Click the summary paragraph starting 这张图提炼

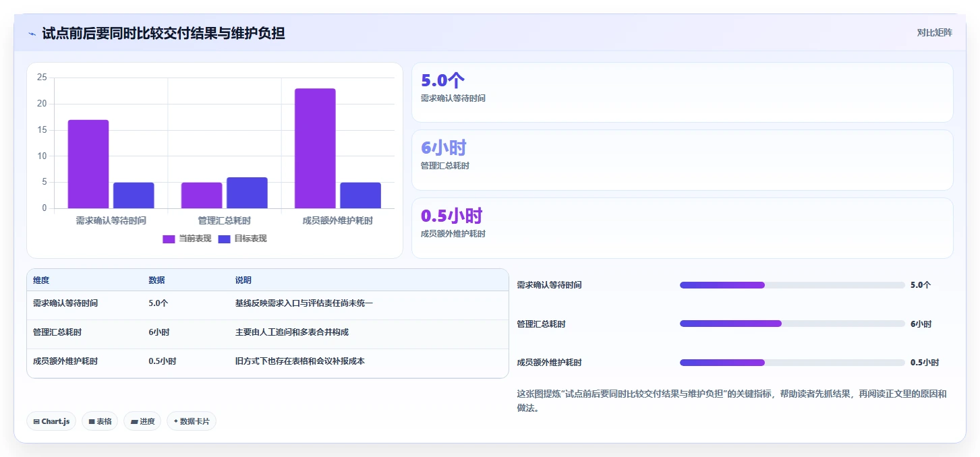(732, 401)
